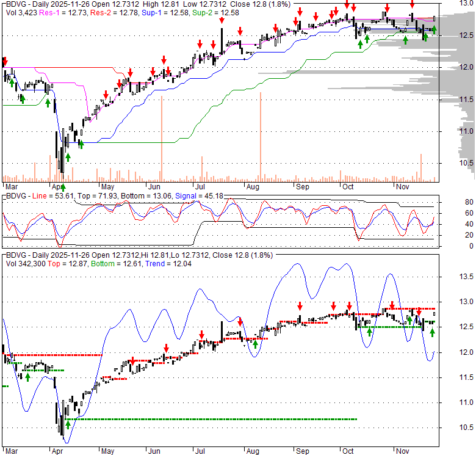Click the red sell arrow above September in bottom chart
Screen dimensions: 476x455
(x=300, y=306)
